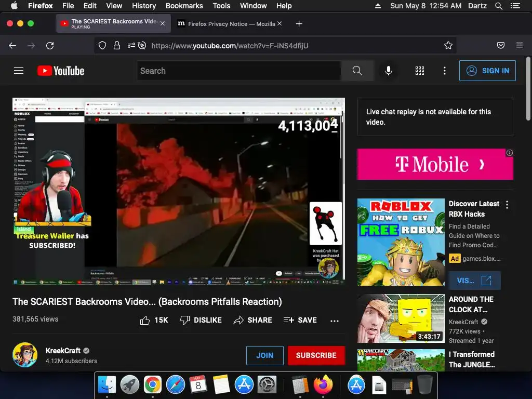Open site permissions icon in address bar

click(131, 46)
